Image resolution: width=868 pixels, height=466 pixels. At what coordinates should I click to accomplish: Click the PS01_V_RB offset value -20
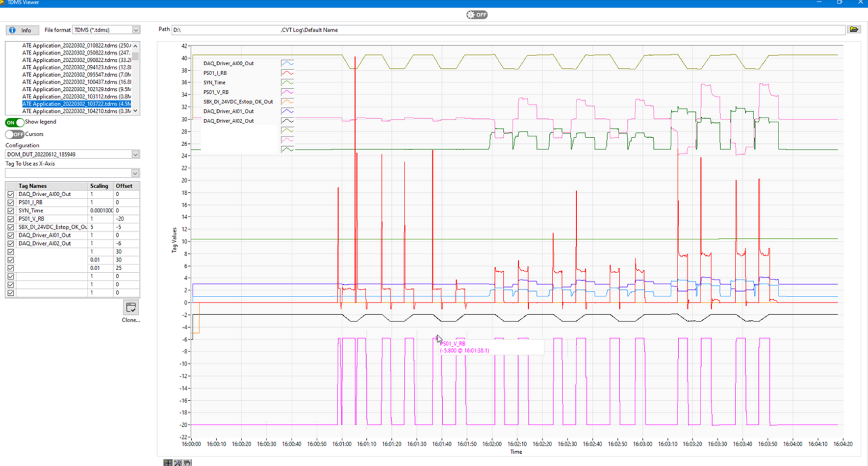tap(127, 219)
